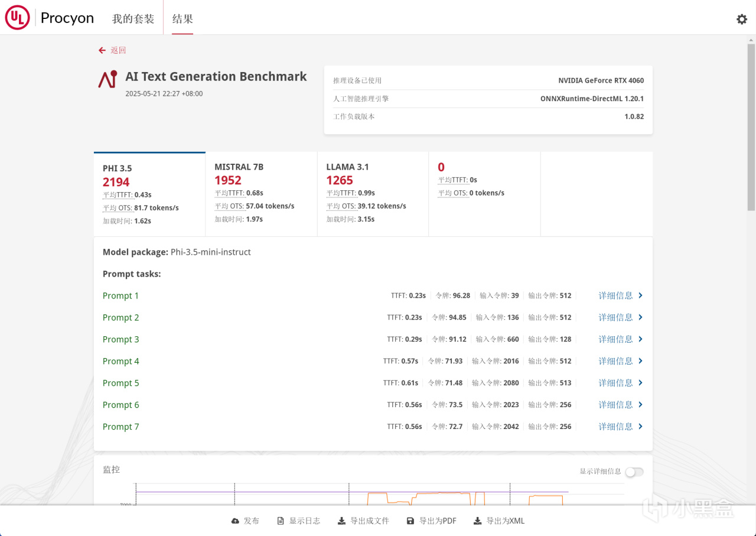This screenshot has height=536, width=756.
Task: Click the MISTRAL 7B score 1952
Action: pyautogui.click(x=228, y=180)
